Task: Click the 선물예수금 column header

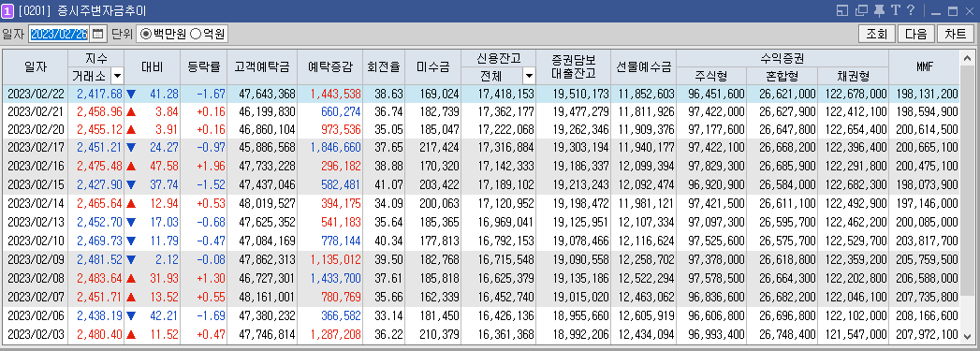Action: pos(643,67)
